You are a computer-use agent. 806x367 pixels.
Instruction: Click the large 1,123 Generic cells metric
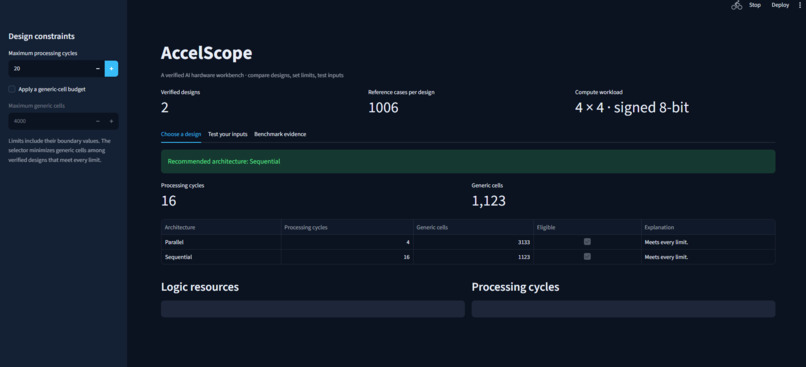(x=488, y=201)
